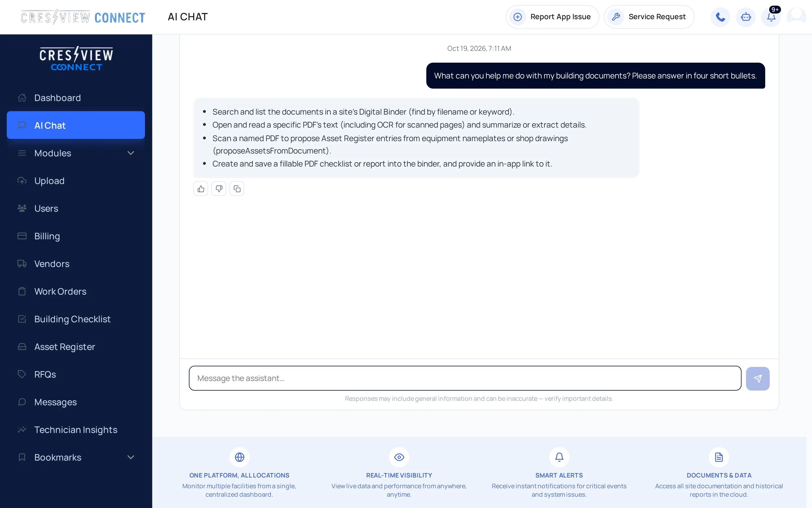This screenshot has height=508, width=812.
Task: Open Billing from the sidebar
Action: tap(76, 236)
